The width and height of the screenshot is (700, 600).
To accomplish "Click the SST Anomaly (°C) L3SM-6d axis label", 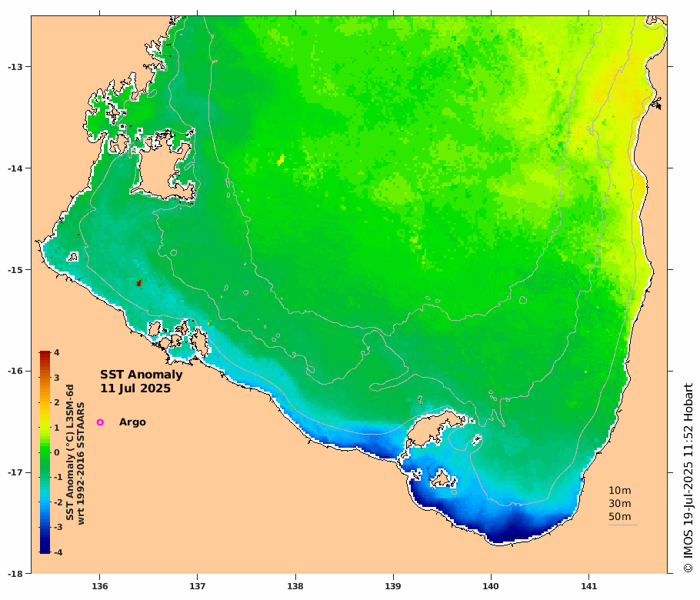I will pyautogui.click(x=70, y=452).
